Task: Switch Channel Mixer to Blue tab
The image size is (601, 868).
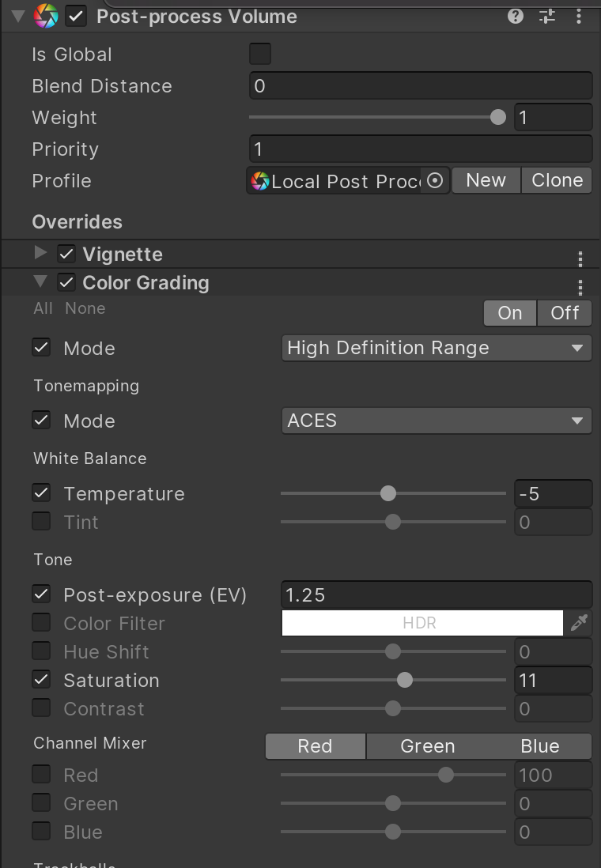Action: (x=540, y=746)
